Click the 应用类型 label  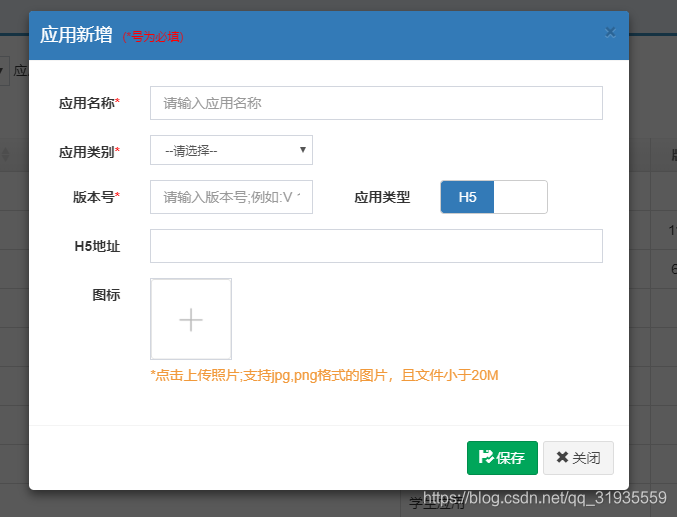(382, 197)
